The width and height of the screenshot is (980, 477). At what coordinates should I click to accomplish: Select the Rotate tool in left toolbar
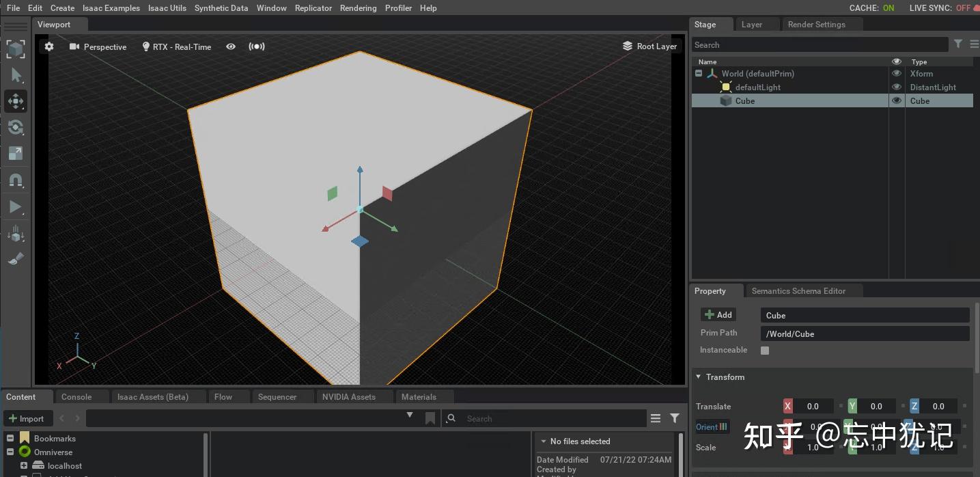click(15, 127)
